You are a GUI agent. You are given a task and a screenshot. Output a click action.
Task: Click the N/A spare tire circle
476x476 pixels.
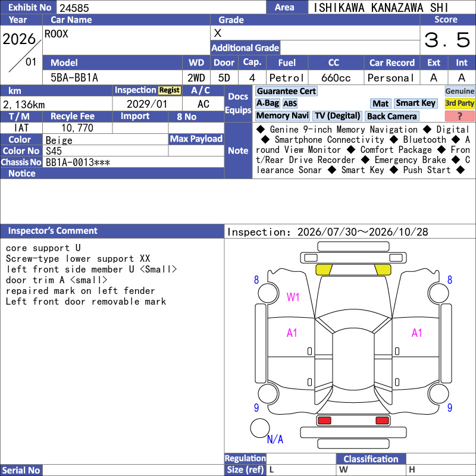tap(260, 428)
